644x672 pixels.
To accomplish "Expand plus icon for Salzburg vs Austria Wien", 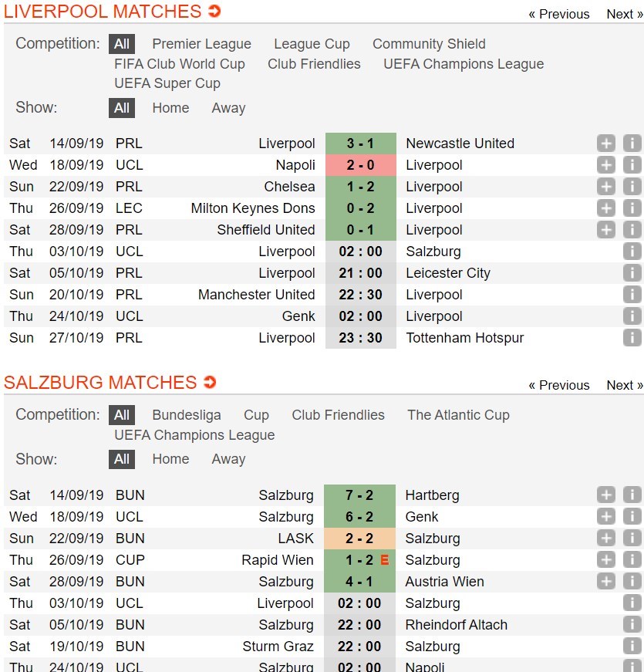I will (x=606, y=582).
